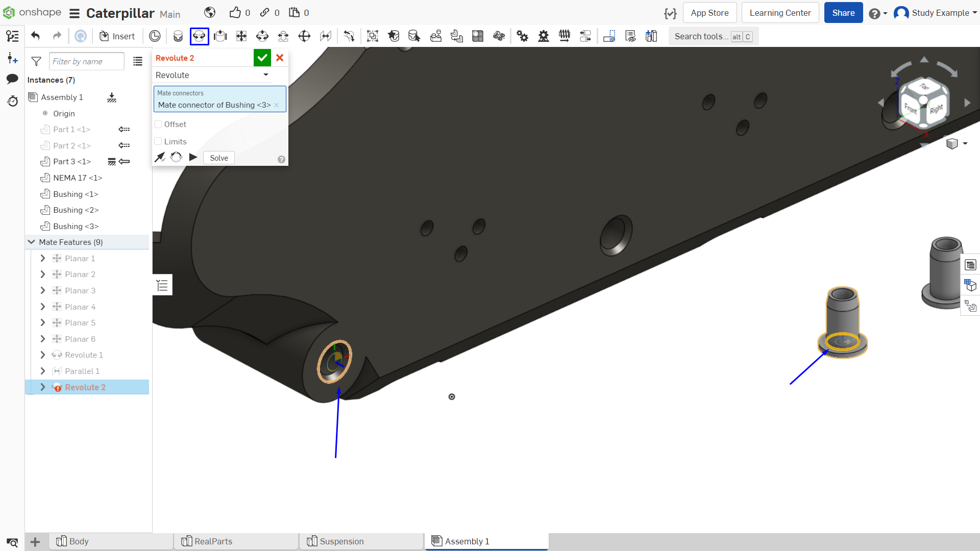Select the Rack and pinion relation tool
This screenshot has height=551, width=980.
pos(544,36)
